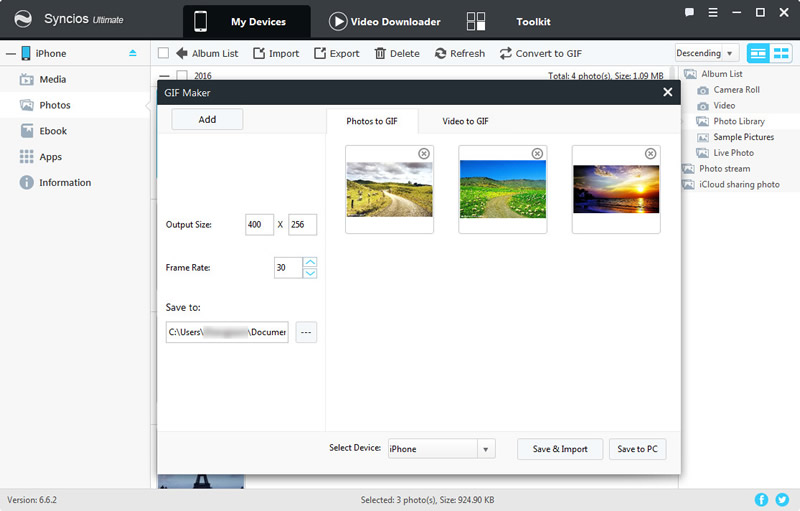
Task: Select Photos in the sidebar
Action: coord(75,105)
